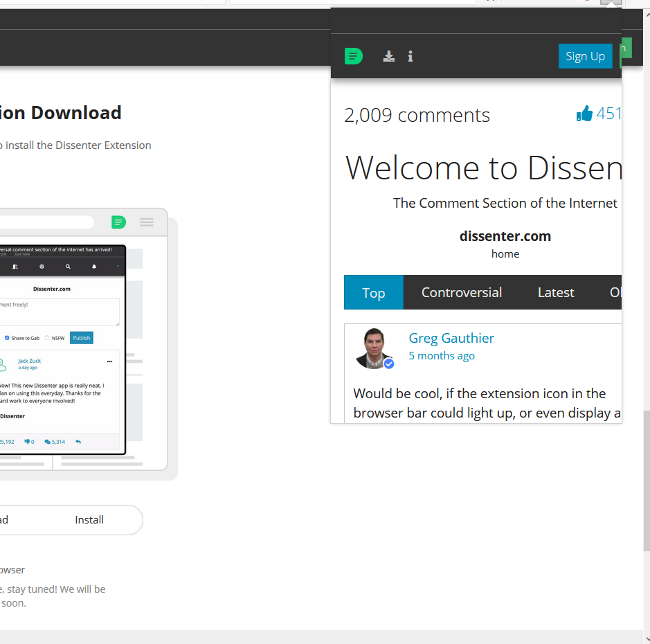Click the green Dissenter logo in popup header
Viewport: 650px width, 644px height.
[353, 56]
